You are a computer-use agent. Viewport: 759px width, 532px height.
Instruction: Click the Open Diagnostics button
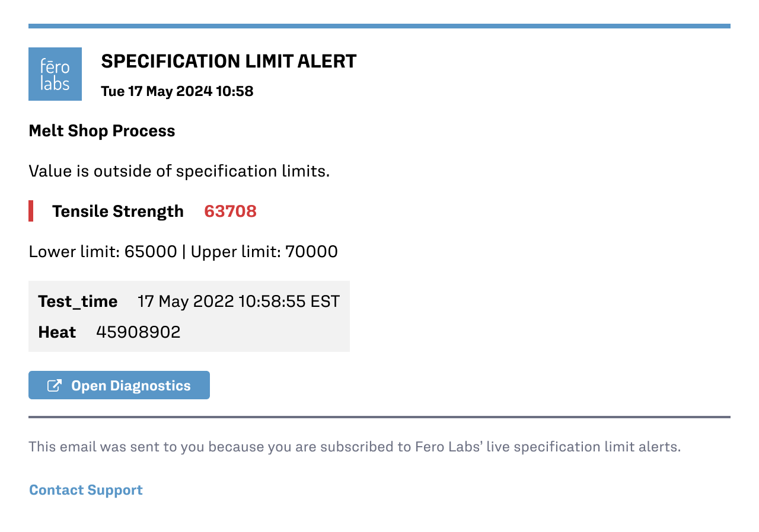click(x=119, y=384)
